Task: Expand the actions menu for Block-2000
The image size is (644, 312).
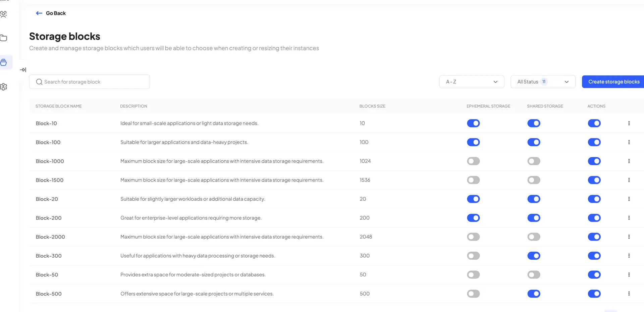Action: click(629, 237)
